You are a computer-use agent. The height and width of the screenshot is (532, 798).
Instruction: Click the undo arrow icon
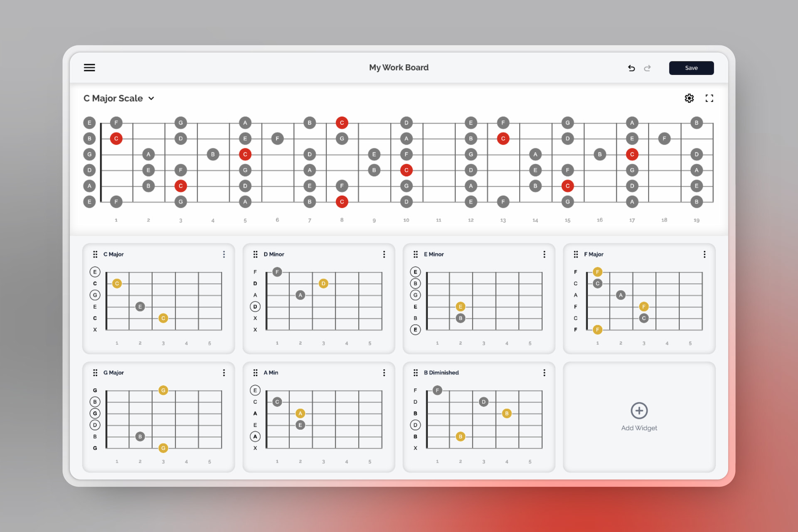click(631, 68)
